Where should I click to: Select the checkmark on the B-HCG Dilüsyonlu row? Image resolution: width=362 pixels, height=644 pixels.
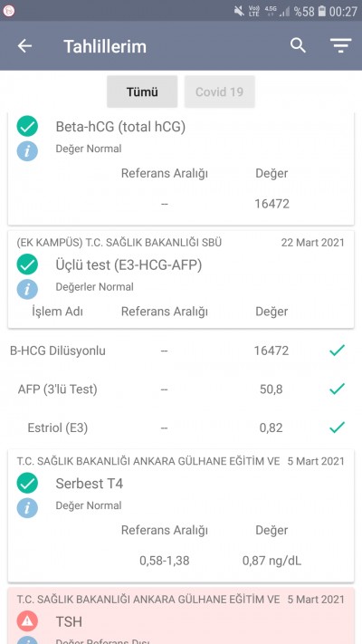coord(337,351)
